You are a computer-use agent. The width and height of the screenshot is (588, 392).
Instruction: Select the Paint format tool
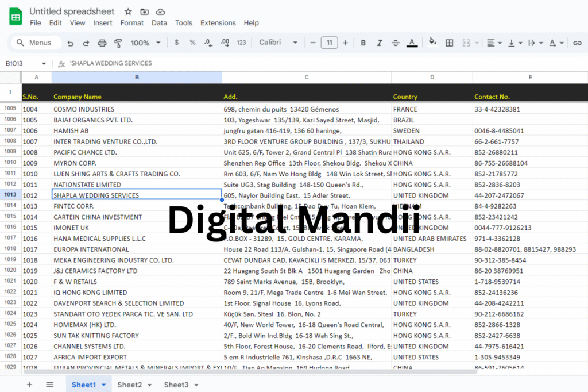[118, 43]
